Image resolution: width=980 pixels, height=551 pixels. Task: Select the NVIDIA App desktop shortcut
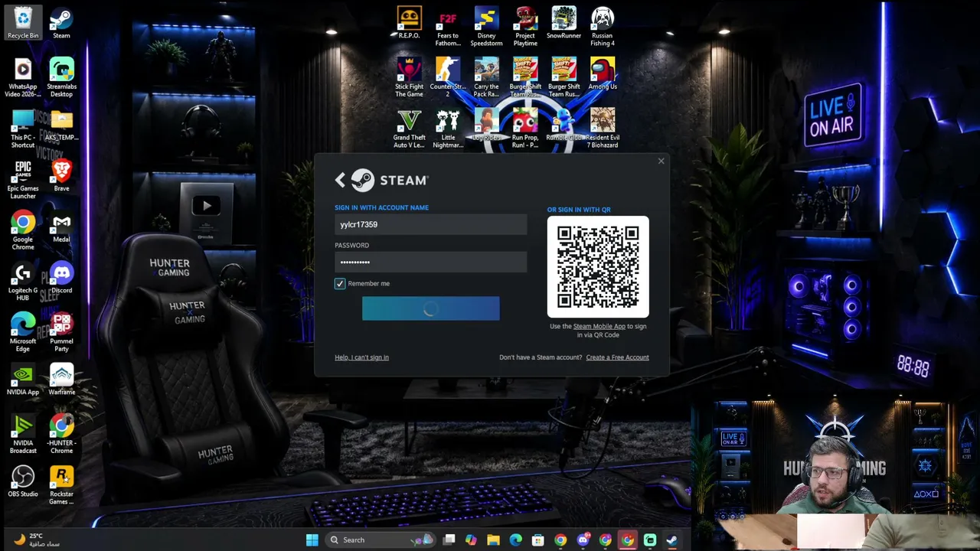tap(23, 380)
